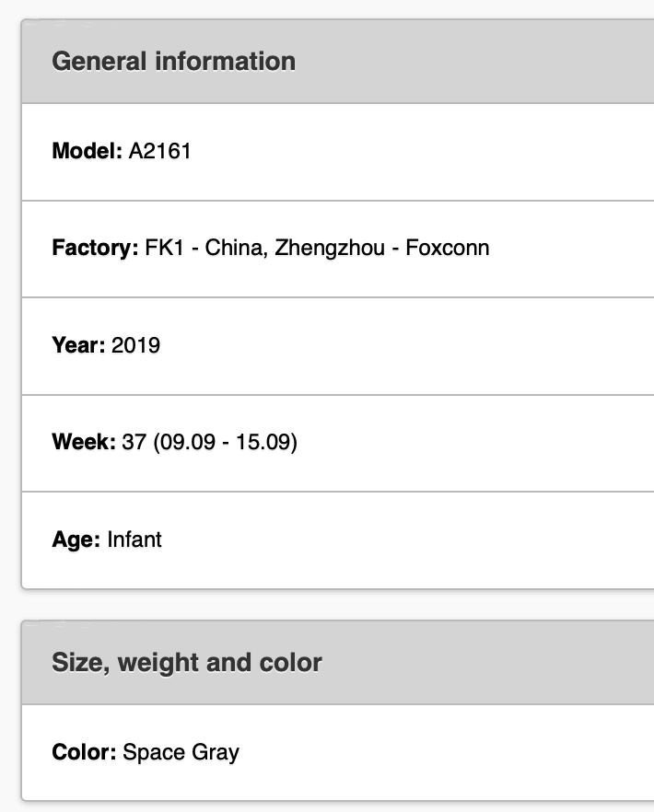
Task: Click the Week row in the table
Action: click(338, 444)
